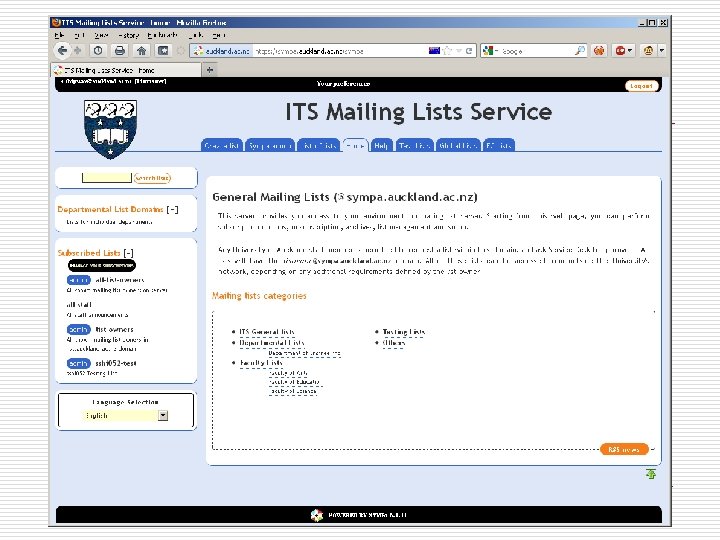Open the Global Lists tab
The image size is (720, 540).
tap(458, 146)
